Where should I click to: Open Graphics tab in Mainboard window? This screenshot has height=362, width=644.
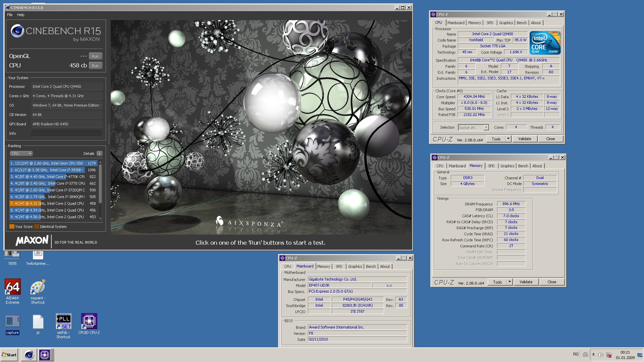pos(355,266)
